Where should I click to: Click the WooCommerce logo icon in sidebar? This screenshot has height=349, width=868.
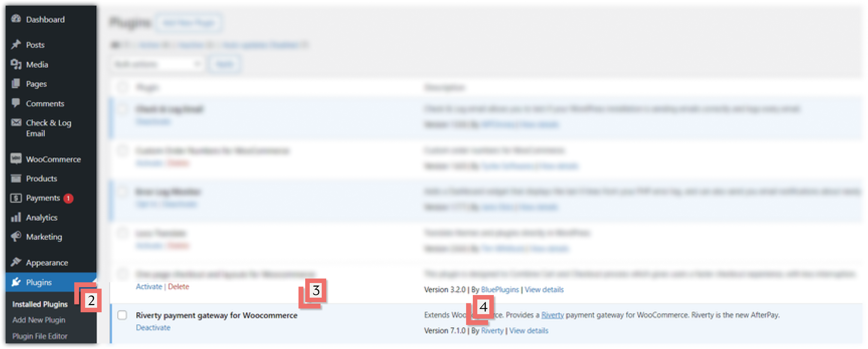pos(16,159)
